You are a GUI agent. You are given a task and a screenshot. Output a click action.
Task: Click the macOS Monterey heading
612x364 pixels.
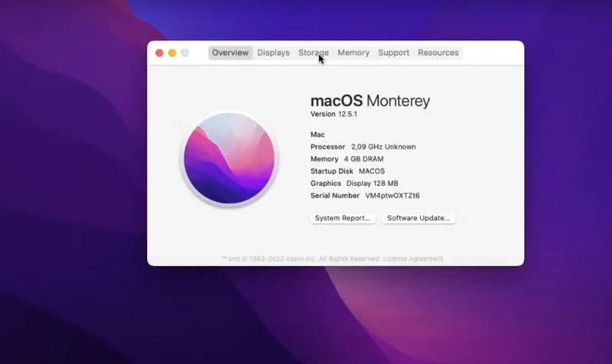click(x=370, y=101)
